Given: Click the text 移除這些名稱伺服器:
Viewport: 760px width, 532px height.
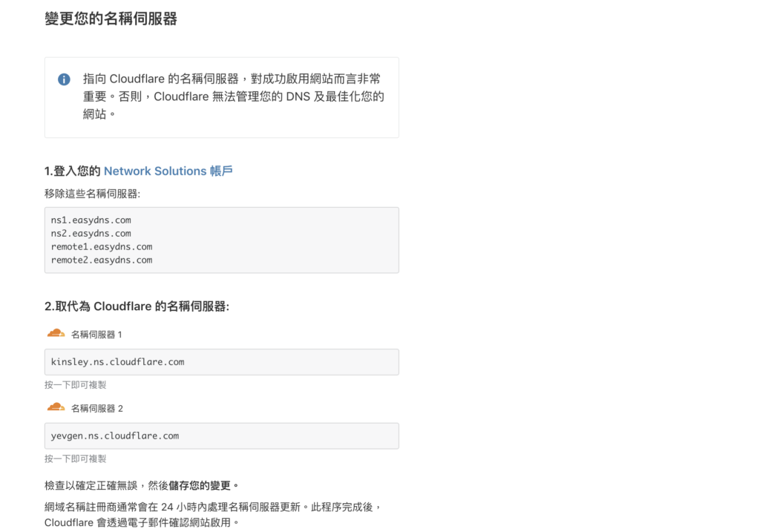Looking at the screenshot, I should click(x=92, y=194).
